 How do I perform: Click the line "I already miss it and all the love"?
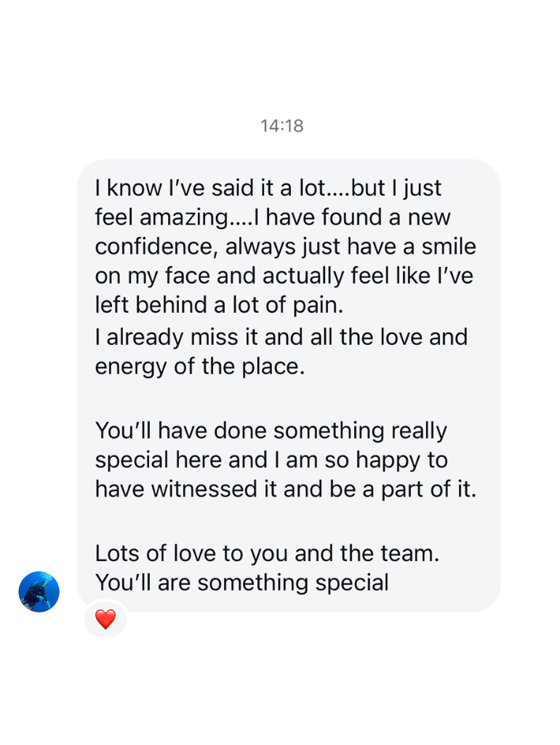(x=281, y=338)
